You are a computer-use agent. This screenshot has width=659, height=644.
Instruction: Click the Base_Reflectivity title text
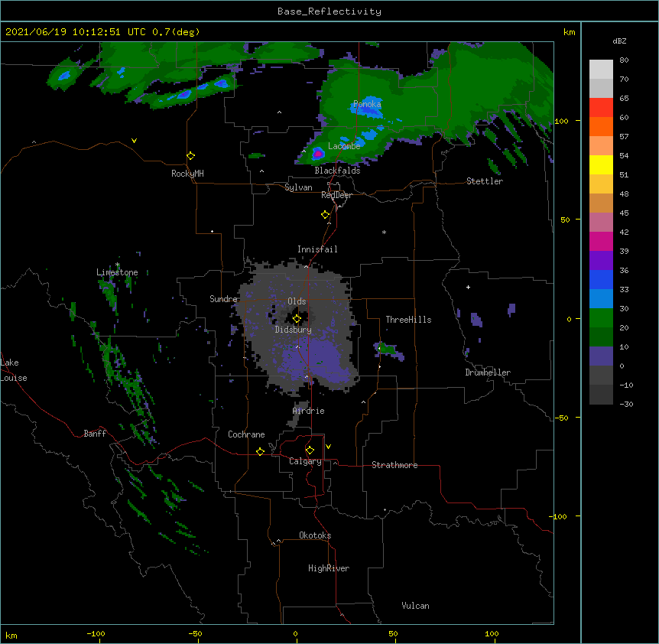click(x=329, y=11)
